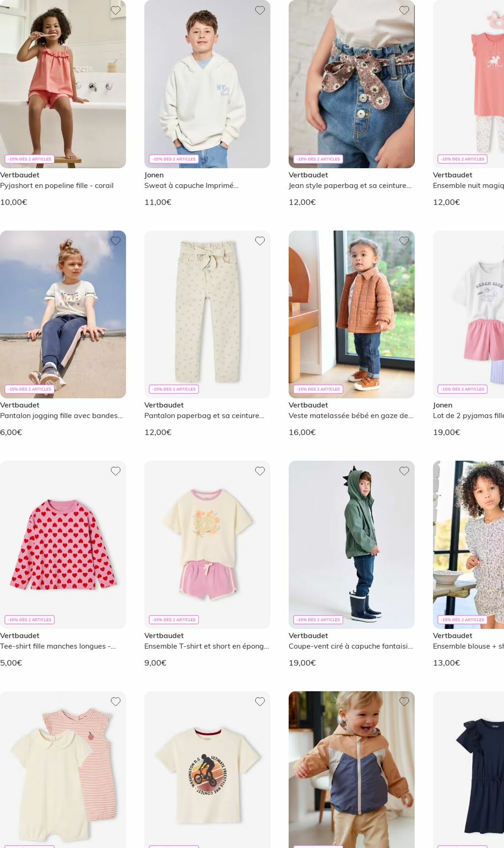This screenshot has width=504, height=848.
Task: View the Coupe-vent ciré à capuche product
Action: pyautogui.click(x=351, y=646)
